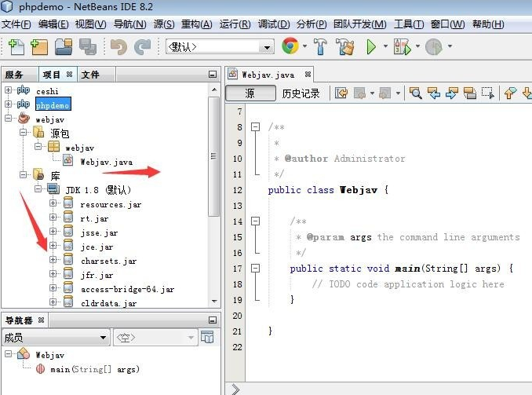Click the Profile Project icon

(434, 46)
